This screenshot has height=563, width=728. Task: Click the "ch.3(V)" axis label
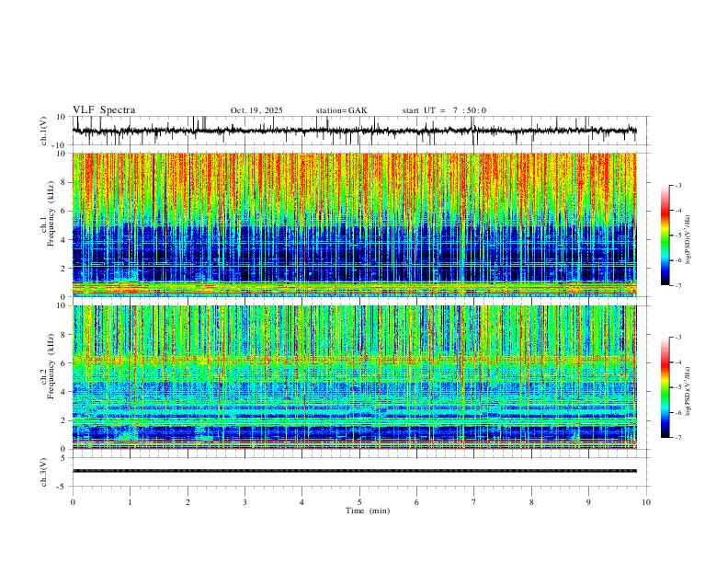coord(44,472)
